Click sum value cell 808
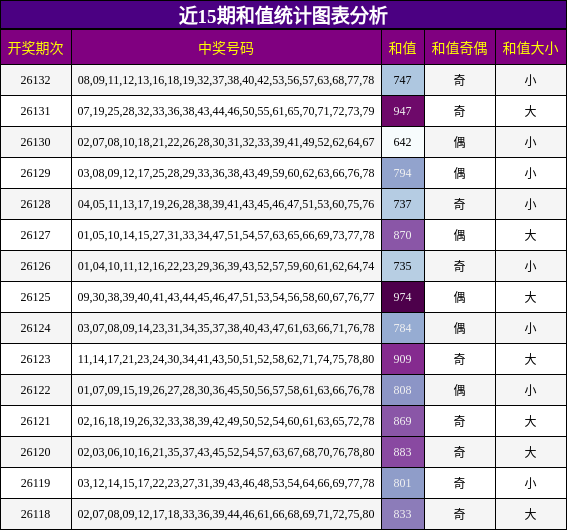 click(x=402, y=390)
